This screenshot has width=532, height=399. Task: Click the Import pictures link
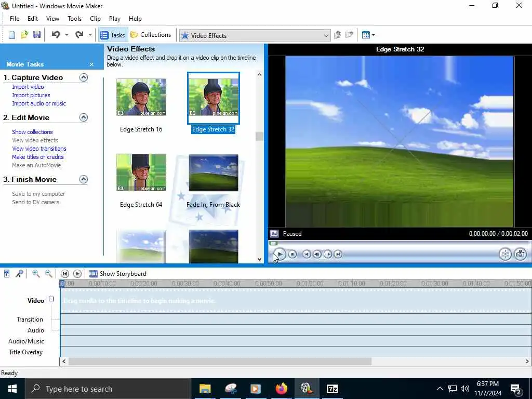(x=31, y=95)
